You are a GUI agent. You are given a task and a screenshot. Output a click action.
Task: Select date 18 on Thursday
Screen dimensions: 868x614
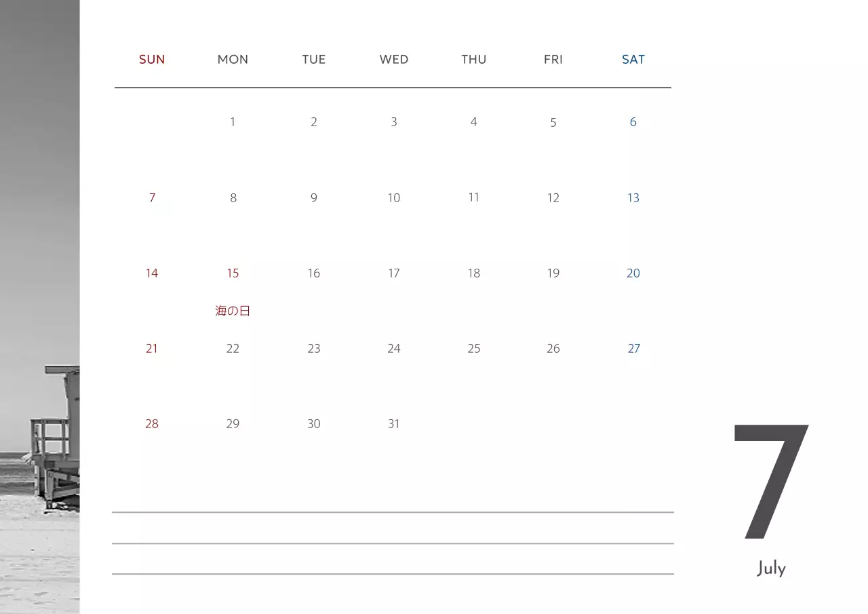pos(474,273)
